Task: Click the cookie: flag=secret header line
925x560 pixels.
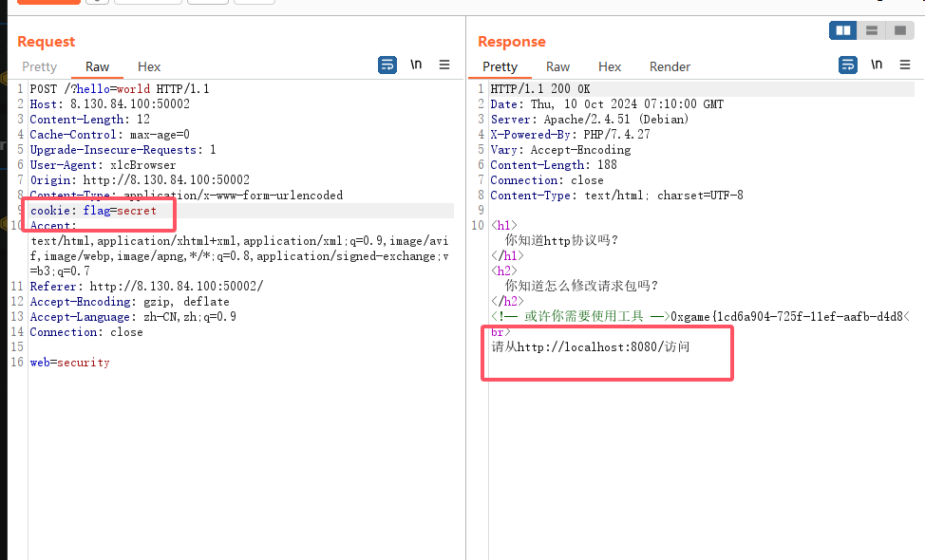Action: pos(93,211)
